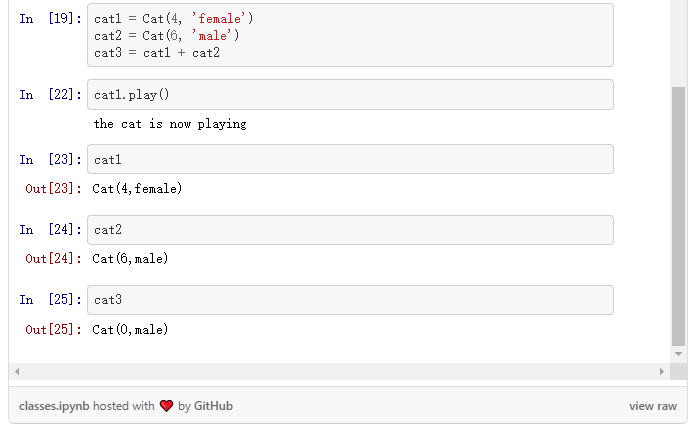The width and height of the screenshot is (694, 427).
Task: Click the horizontal scrollbar track
Action: coord(340,372)
